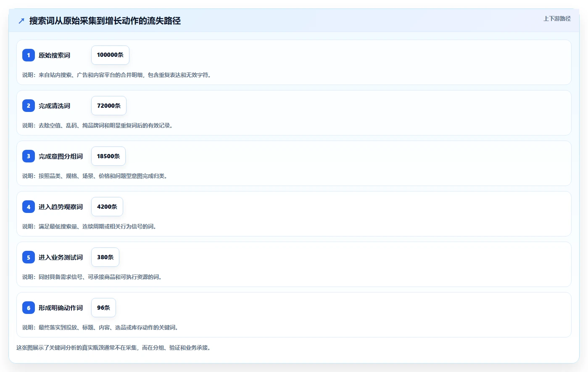Click step number 4 badge
The image size is (588, 372).
click(x=29, y=207)
